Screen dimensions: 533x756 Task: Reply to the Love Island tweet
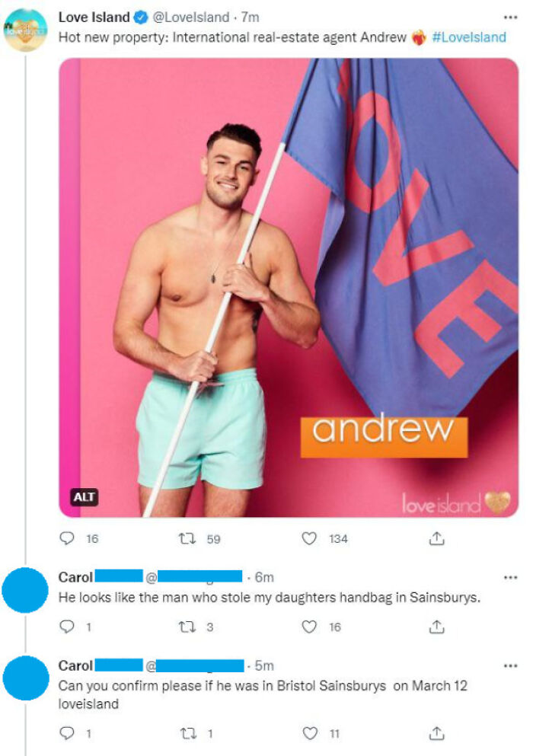click(x=66, y=538)
